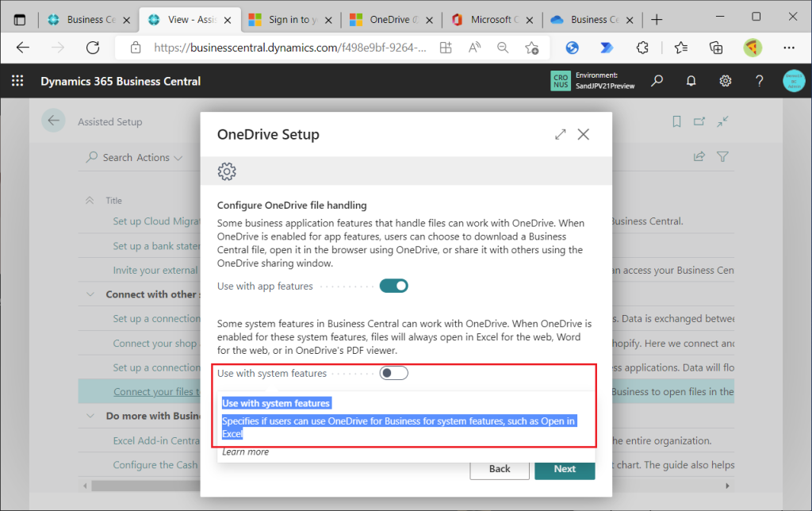Open browser Collections
Image resolution: width=812 pixels, height=511 pixels.
(x=716, y=48)
